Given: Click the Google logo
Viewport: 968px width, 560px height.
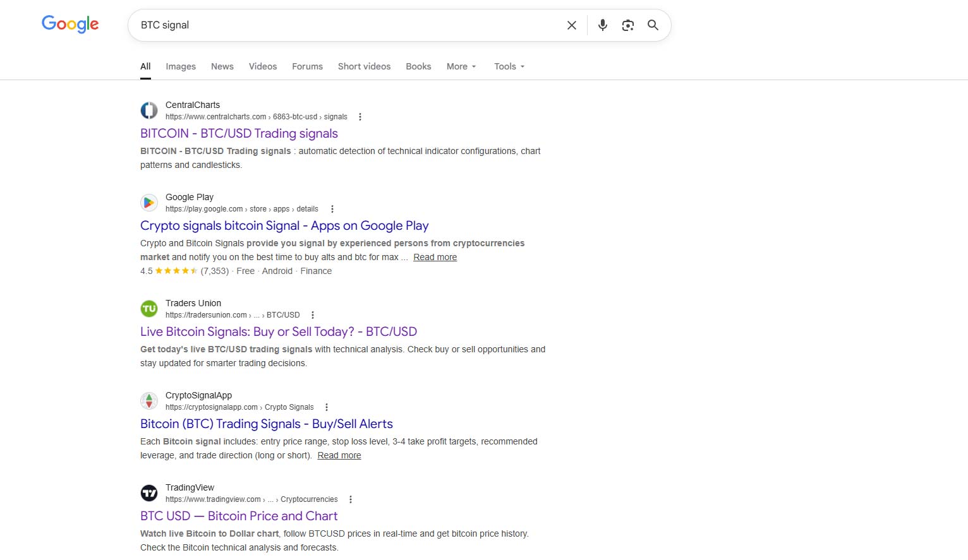Looking at the screenshot, I should pos(70,24).
